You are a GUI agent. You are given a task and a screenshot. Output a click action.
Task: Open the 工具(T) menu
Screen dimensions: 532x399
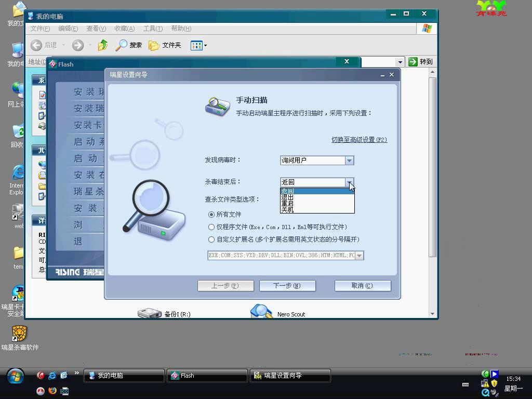click(x=153, y=29)
